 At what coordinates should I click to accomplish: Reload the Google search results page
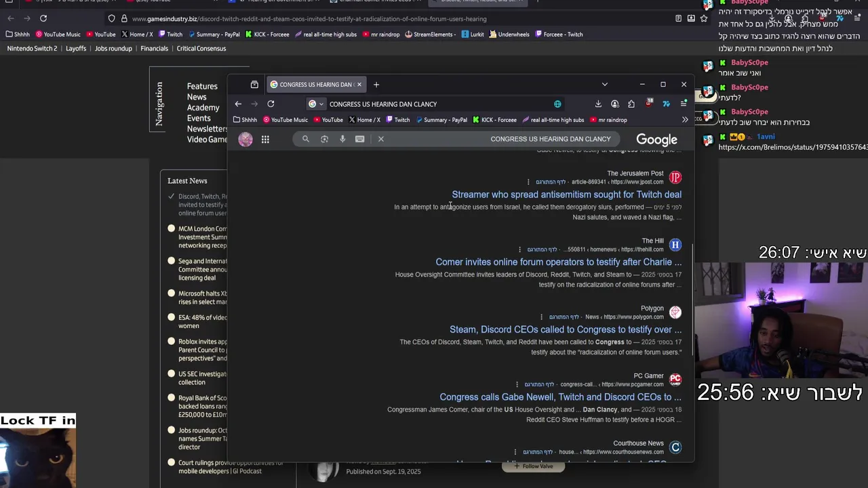tap(271, 104)
